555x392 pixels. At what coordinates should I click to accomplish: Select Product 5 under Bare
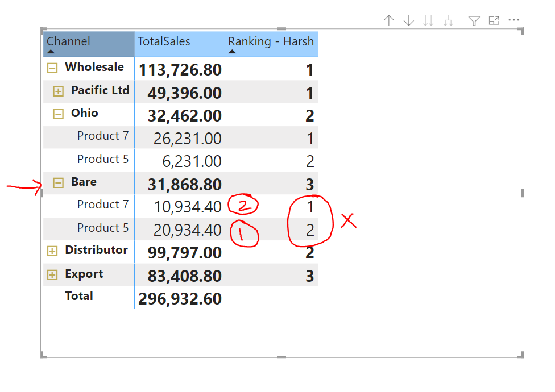[x=103, y=228]
